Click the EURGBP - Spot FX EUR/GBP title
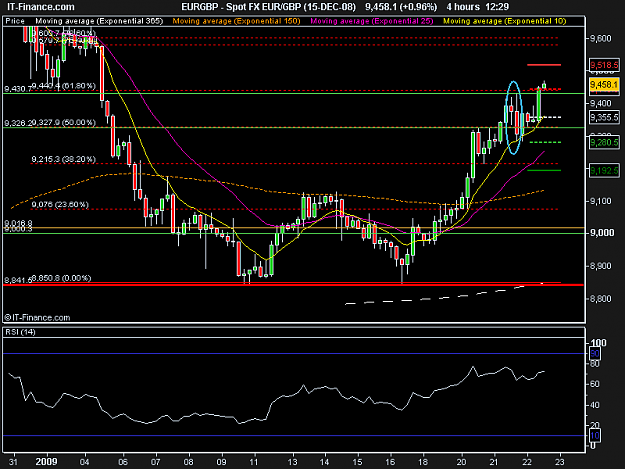This screenshot has height=469, width=625. [x=269, y=7]
